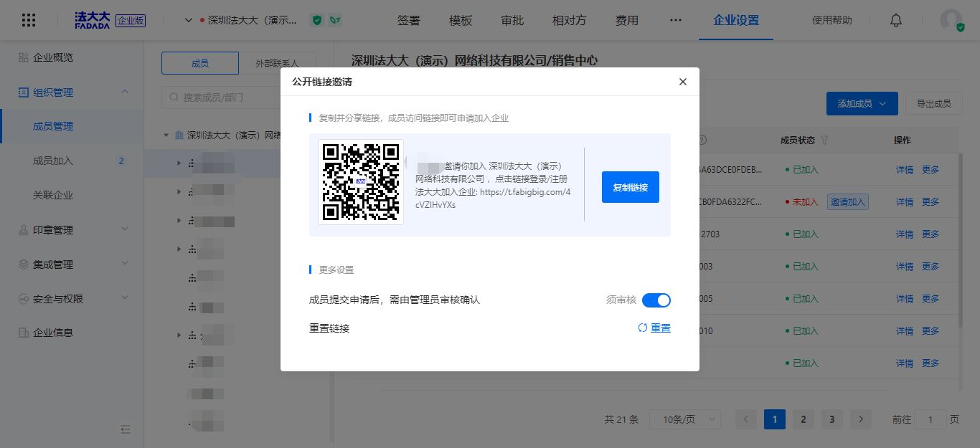Open the 费用 tab
The width and height of the screenshot is (980, 448).
point(626,20)
